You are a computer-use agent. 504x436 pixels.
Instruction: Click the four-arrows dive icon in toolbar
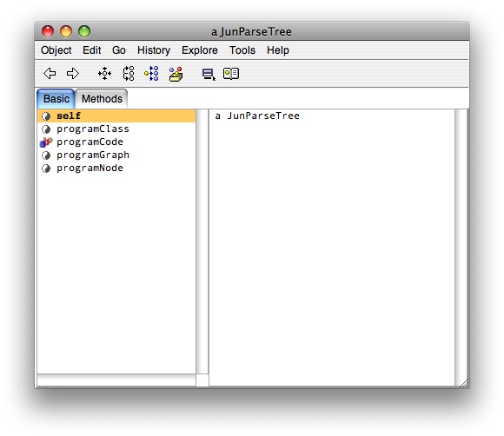coord(105,74)
